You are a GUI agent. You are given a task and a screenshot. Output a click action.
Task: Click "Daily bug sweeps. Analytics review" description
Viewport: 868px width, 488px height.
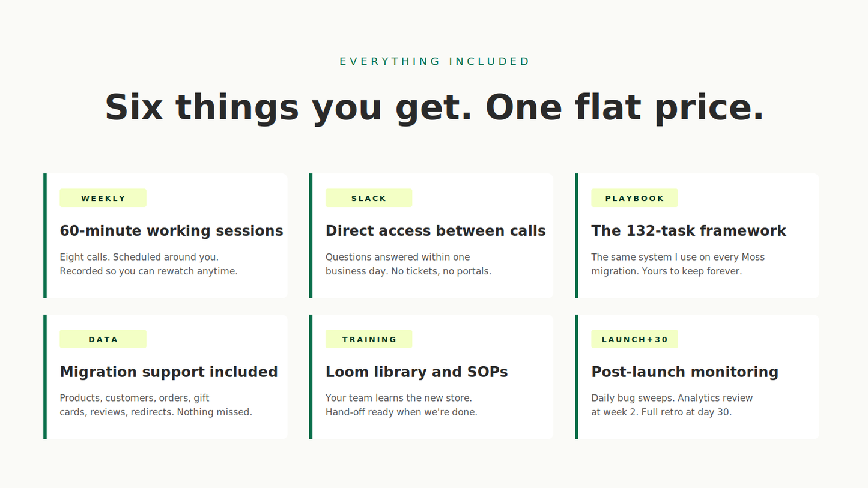(x=672, y=405)
